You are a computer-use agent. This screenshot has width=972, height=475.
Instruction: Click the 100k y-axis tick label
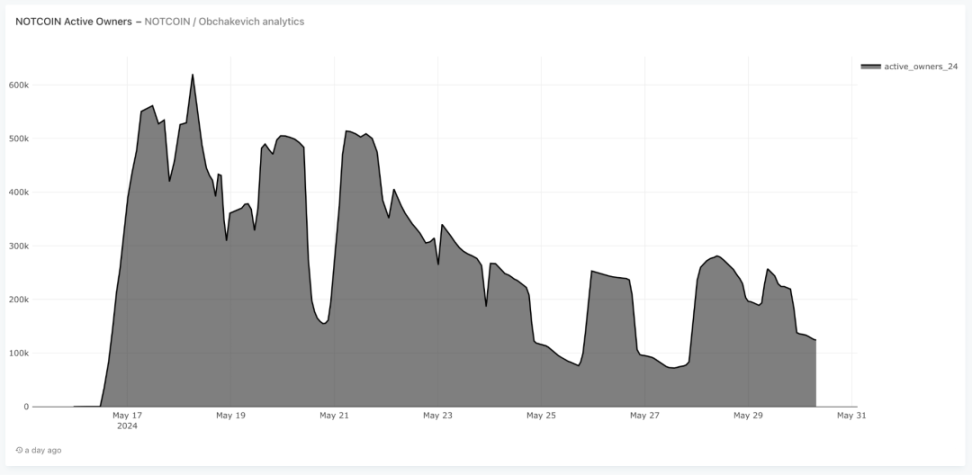tap(18, 353)
